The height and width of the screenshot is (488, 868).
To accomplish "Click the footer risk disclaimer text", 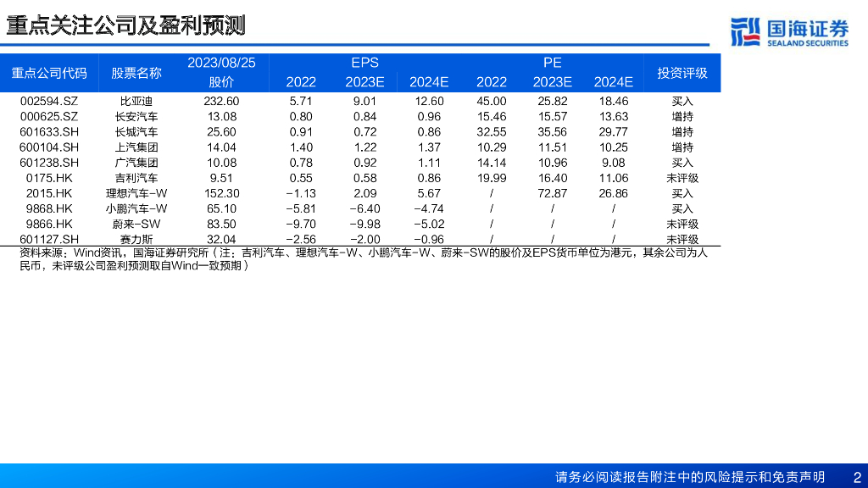I will [690, 477].
